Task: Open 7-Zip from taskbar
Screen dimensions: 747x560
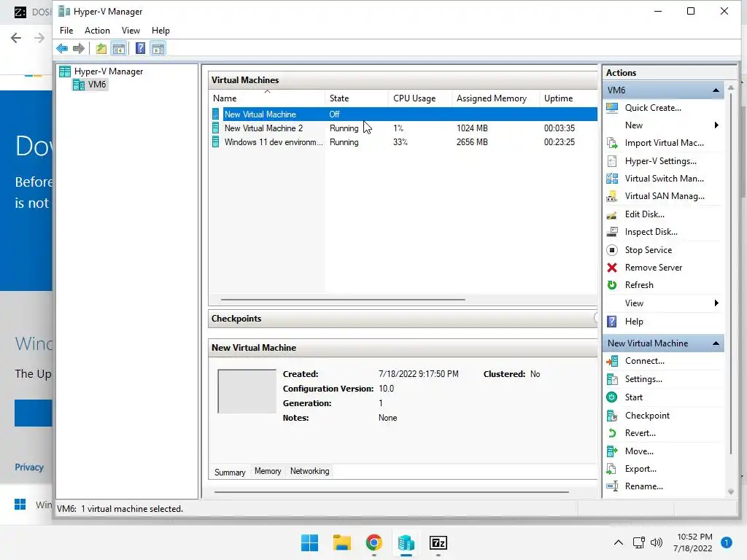Action: coord(438,542)
